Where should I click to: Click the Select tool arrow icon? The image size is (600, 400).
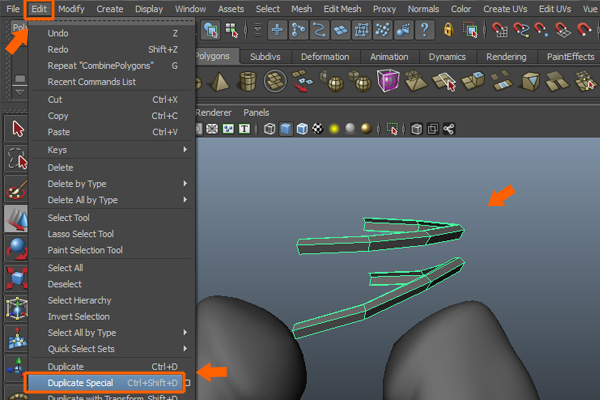(16, 128)
